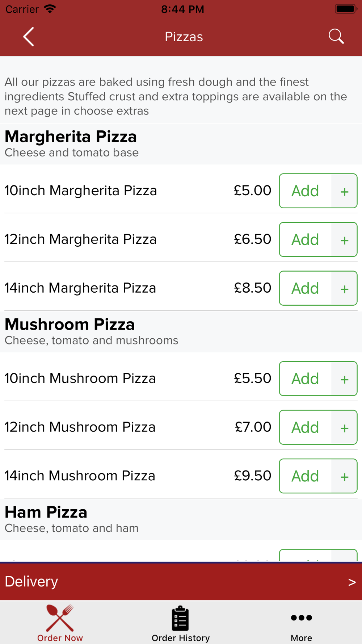Click plus icon for 12inch Margherita Pizza
This screenshot has height=644, width=362.
coord(344,240)
